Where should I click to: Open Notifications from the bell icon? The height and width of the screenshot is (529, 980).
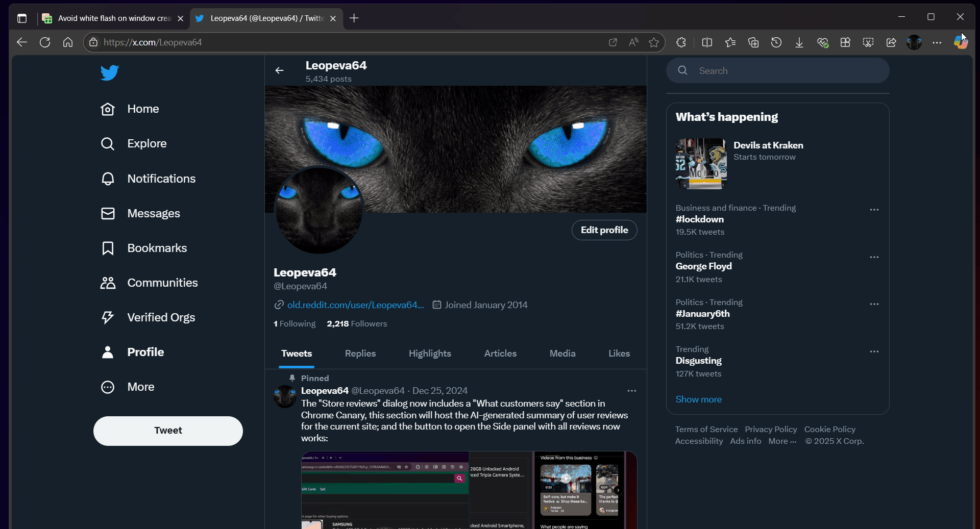point(108,179)
